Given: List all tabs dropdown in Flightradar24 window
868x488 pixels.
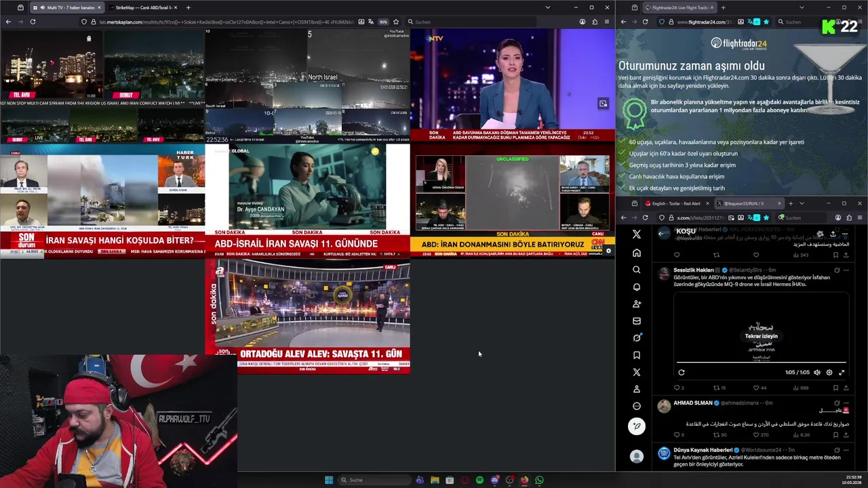Looking at the screenshot, I should (802, 7).
